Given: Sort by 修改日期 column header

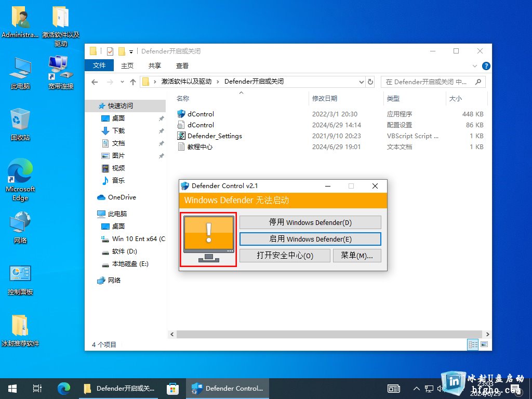Looking at the screenshot, I should (325, 98).
